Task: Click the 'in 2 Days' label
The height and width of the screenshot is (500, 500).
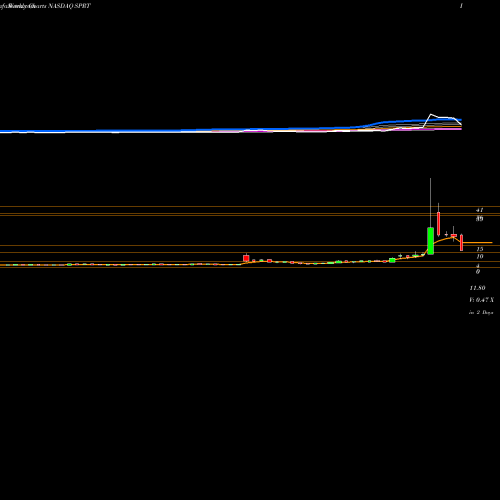Action: click(x=481, y=313)
